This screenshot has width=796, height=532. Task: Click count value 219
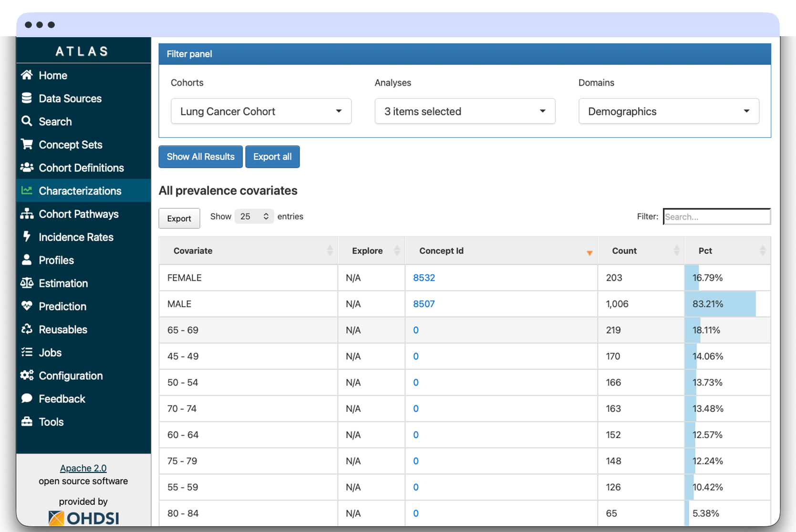(613, 330)
